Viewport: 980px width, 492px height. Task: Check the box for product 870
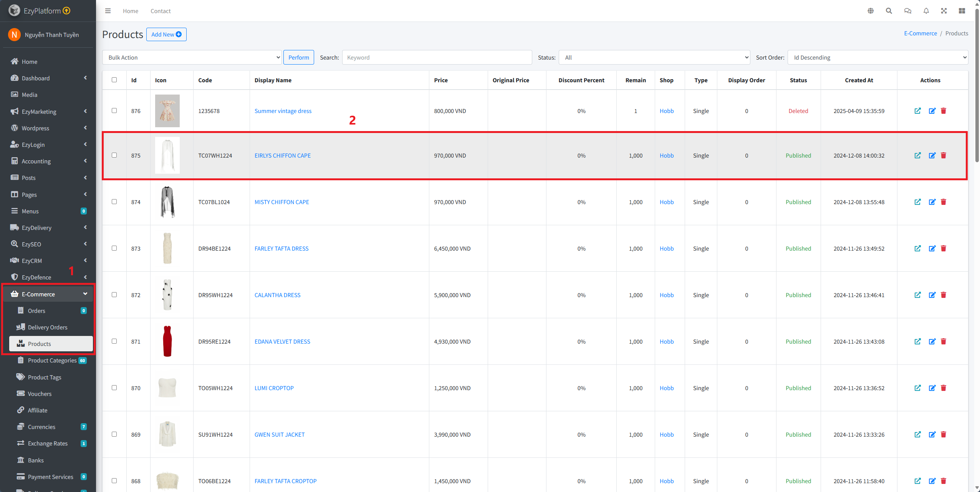point(114,387)
